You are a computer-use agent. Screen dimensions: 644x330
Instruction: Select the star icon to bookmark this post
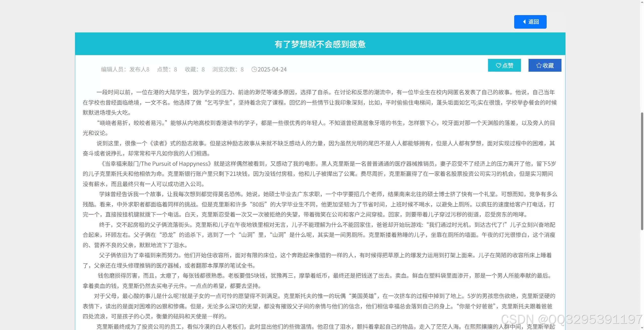[x=539, y=65]
